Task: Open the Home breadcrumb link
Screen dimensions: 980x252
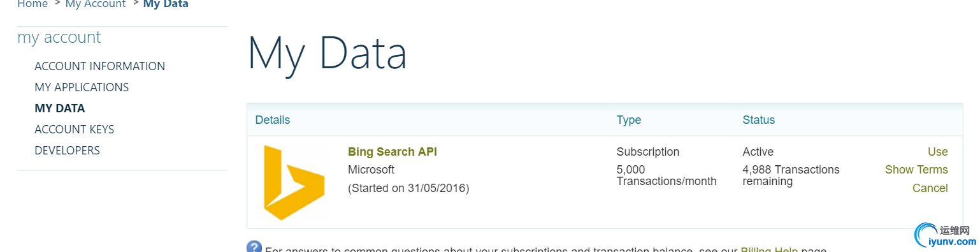Action: (x=32, y=4)
